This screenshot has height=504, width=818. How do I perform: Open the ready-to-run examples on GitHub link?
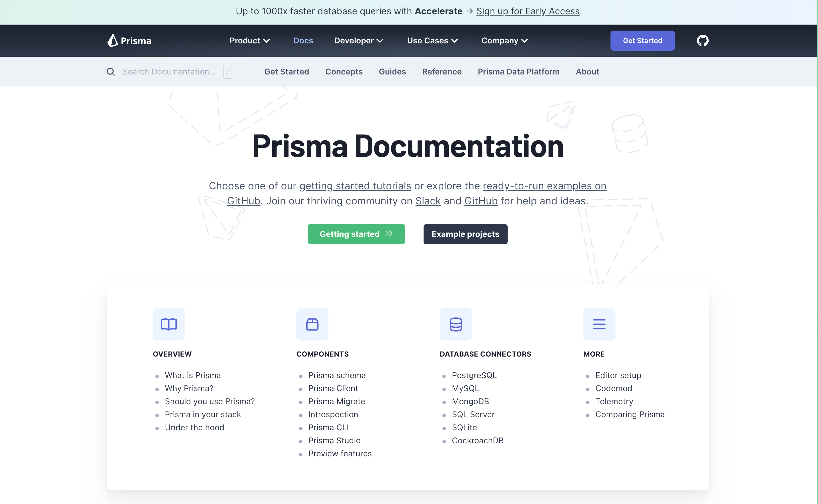point(544,186)
